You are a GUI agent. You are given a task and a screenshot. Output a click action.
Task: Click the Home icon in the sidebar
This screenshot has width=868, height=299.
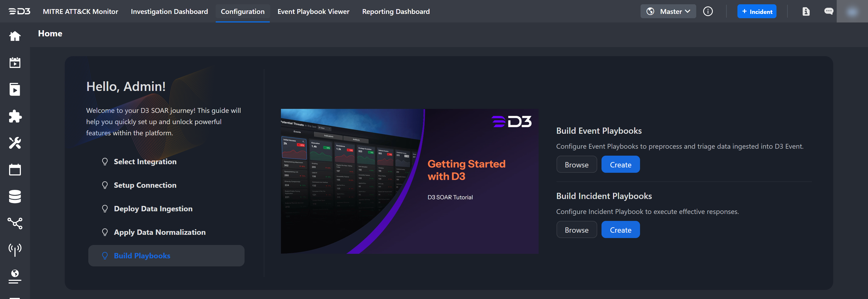coord(15,36)
